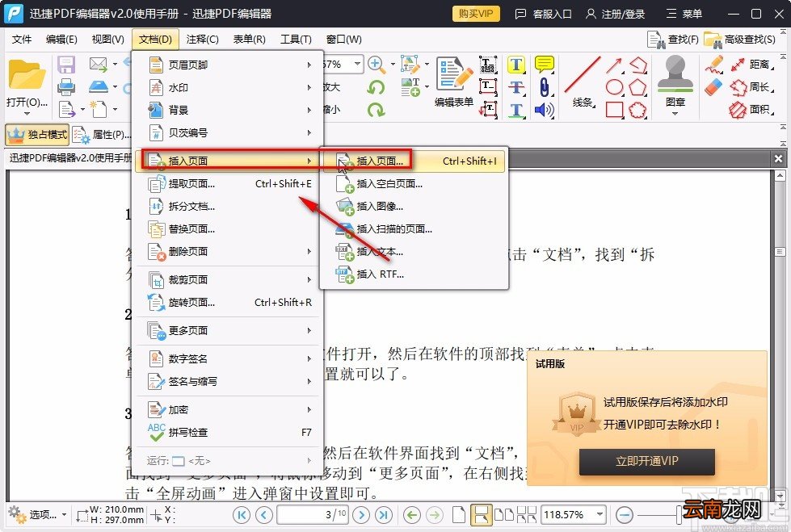Open 客服入口 customer service
The height and width of the screenshot is (532, 791).
543,14
